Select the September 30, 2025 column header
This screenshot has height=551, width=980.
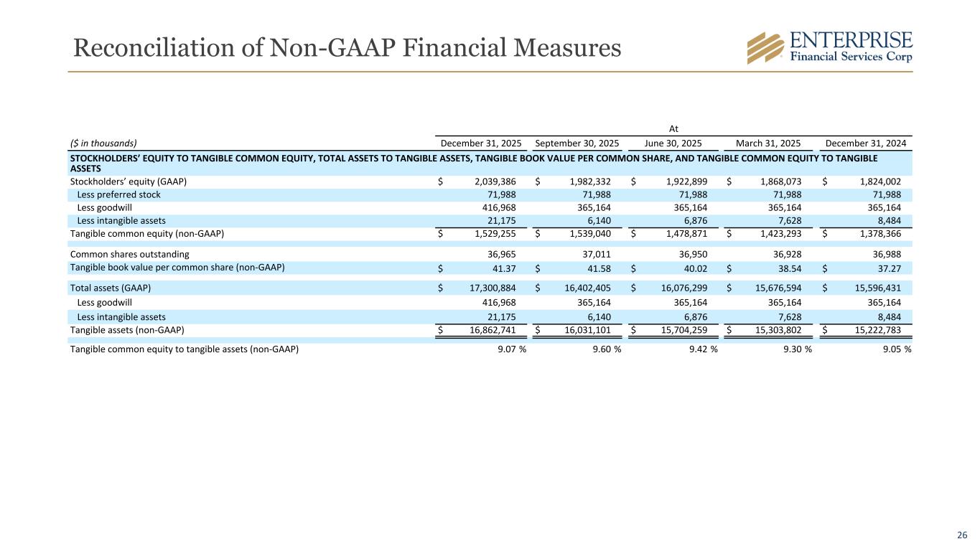[x=578, y=143]
